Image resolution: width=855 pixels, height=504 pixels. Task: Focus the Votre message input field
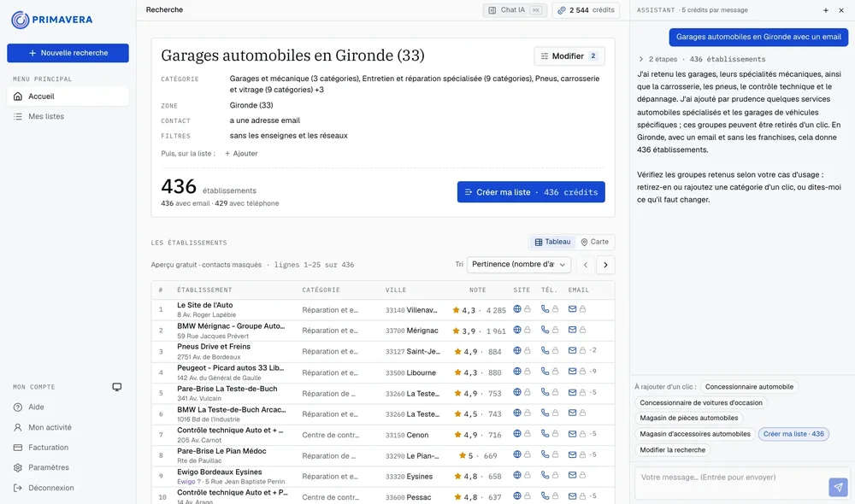[731, 482]
